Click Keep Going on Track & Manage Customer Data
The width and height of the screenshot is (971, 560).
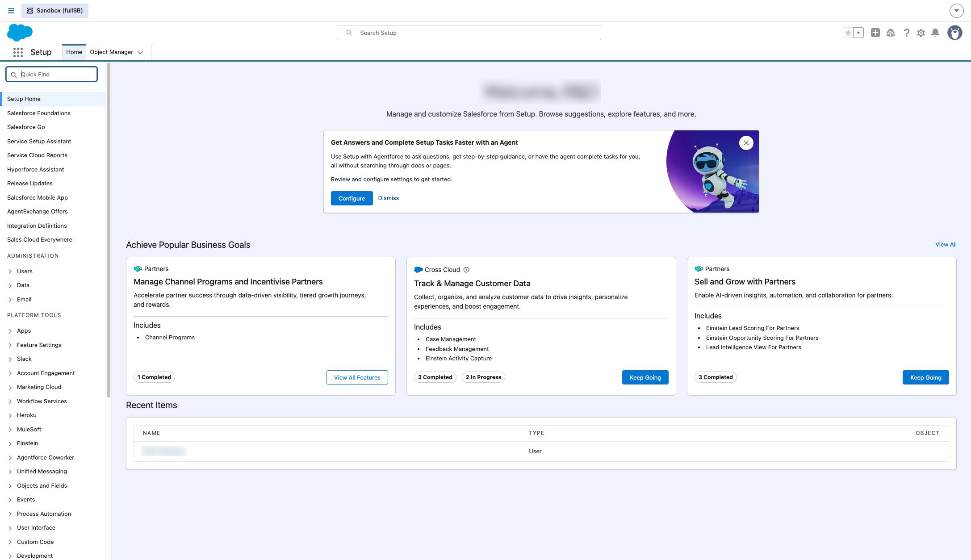pyautogui.click(x=645, y=377)
